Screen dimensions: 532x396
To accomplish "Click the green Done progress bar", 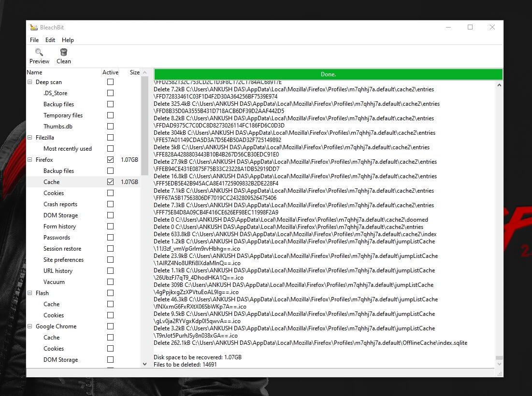I will (x=328, y=74).
